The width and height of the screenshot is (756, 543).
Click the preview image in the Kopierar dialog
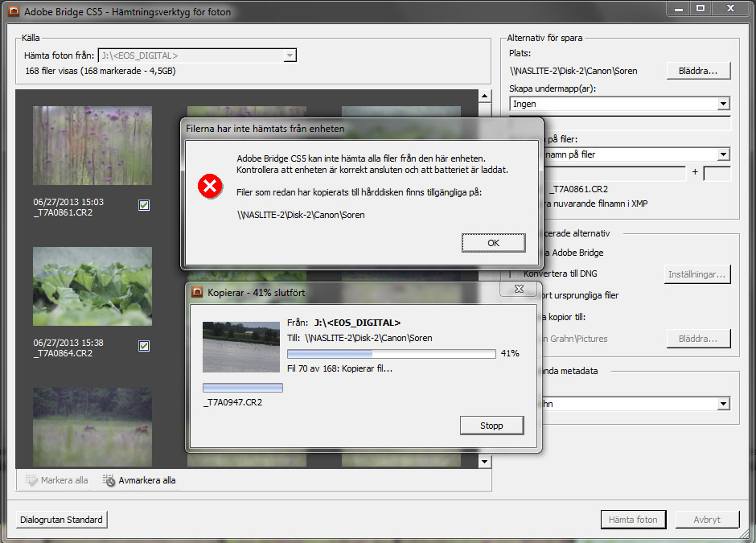[241, 348]
